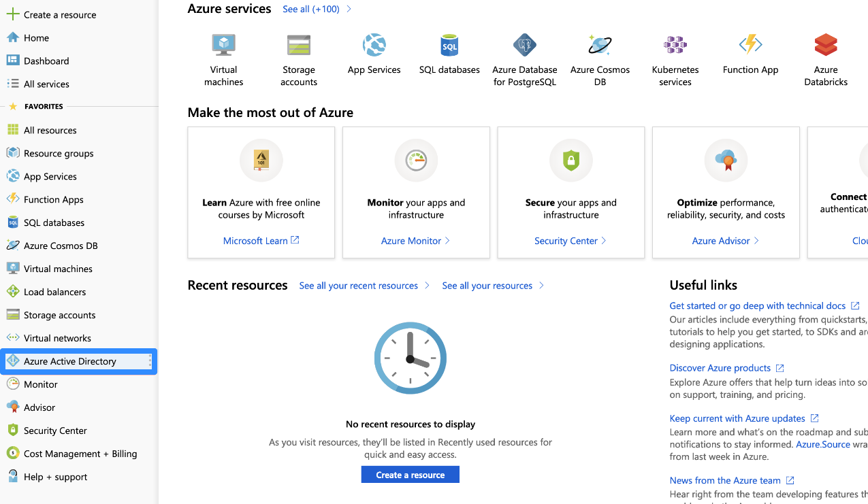Open the Azure Cosmos DB sidebar icon
Viewport: 868px width, 504px height.
pos(12,246)
